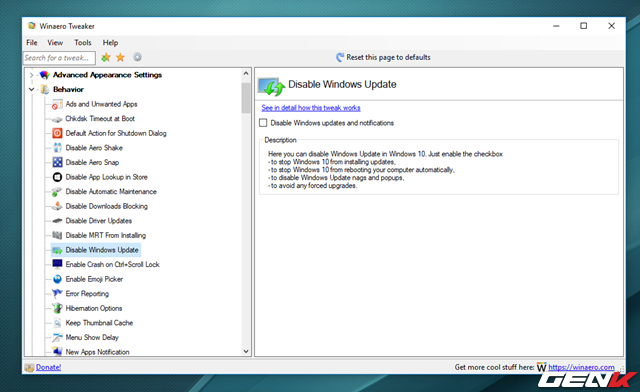Click the Disable Driver Updates icon

click(57, 221)
